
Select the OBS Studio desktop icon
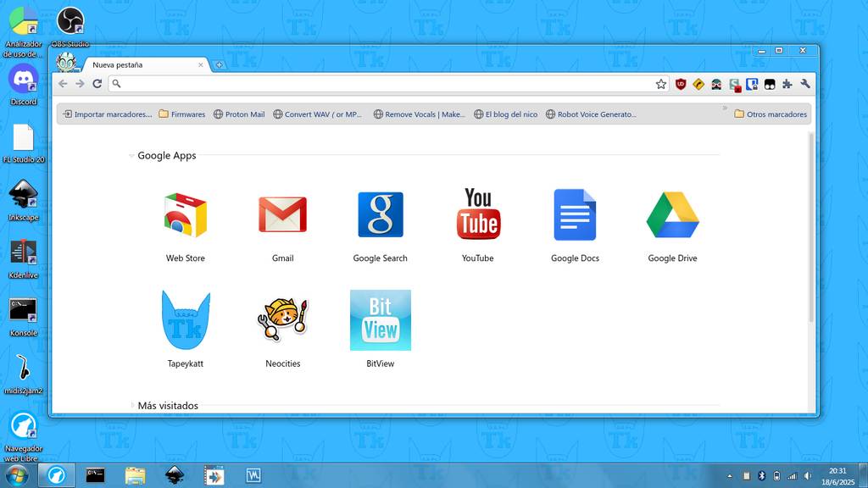tap(70, 26)
